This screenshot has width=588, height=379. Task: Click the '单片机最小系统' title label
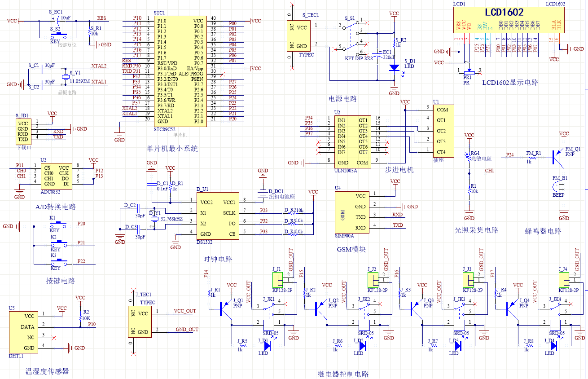[x=172, y=148]
